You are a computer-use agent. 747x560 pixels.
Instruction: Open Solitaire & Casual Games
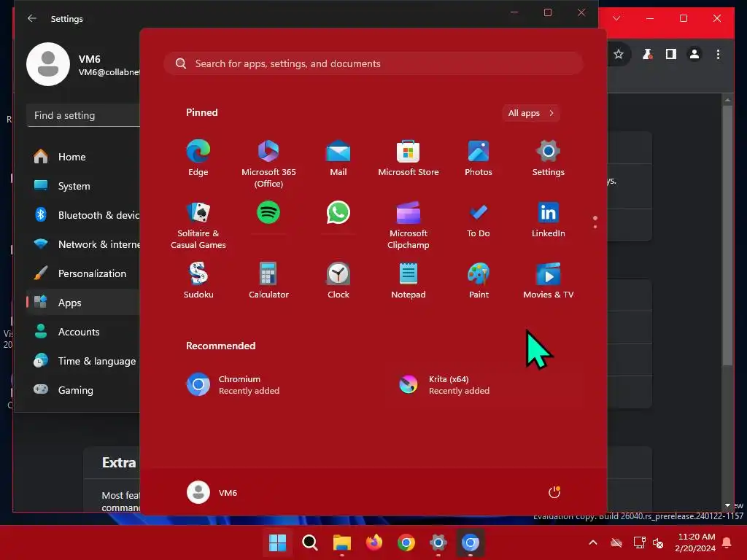(x=198, y=225)
